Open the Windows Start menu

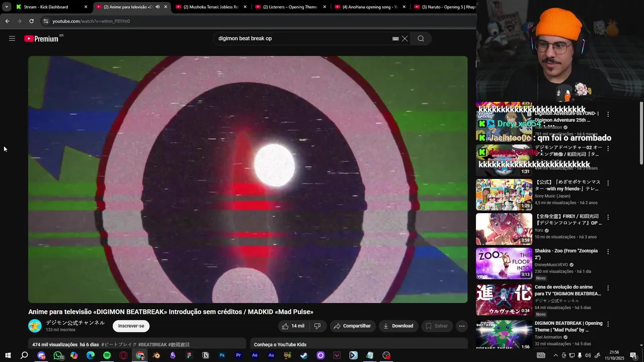(8, 355)
